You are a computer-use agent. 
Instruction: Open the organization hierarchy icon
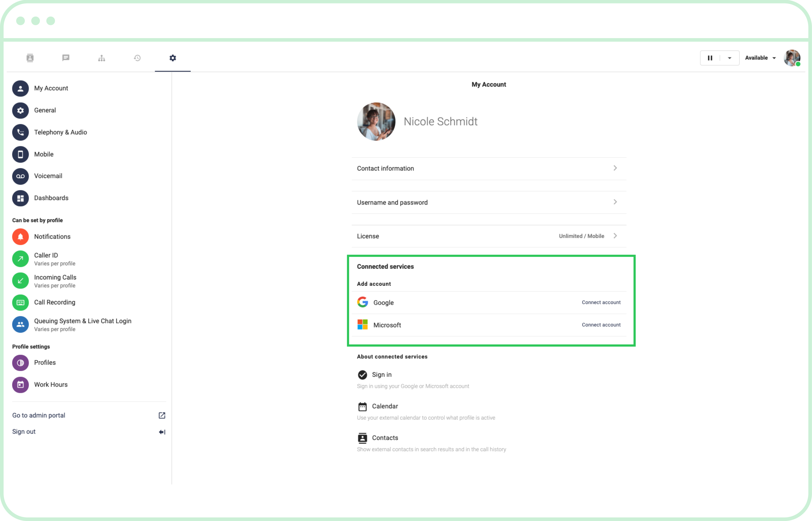click(102, 58)
